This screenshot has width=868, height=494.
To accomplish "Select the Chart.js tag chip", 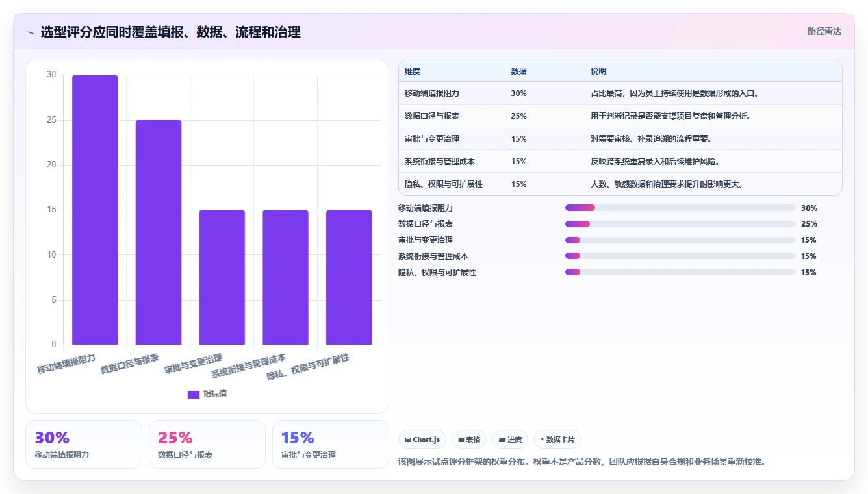I will pyautogui.click(x=422, y=439).
